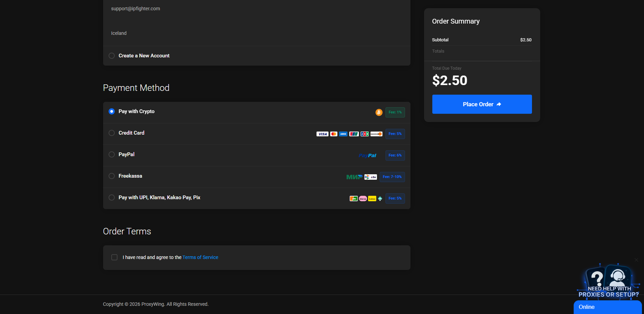The width and height of the screenshot is (644, 314).
Task: Click the Iceland country text
Action: click(x=119, y=33)
